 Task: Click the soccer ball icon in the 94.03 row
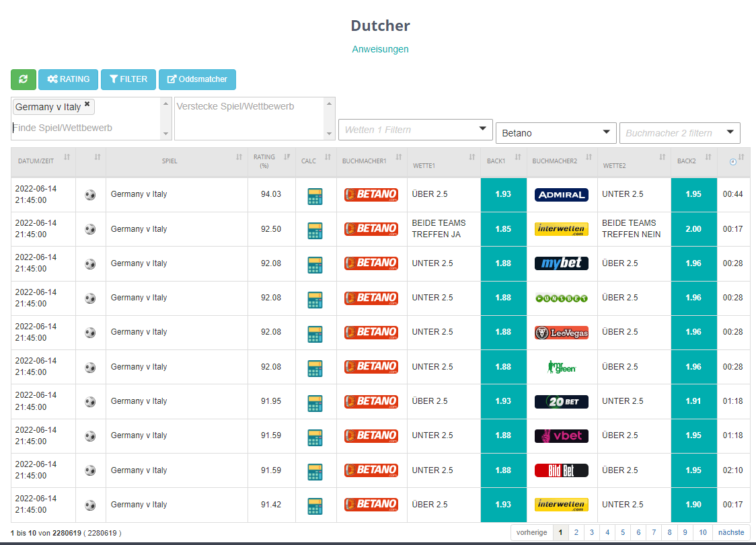tap(90, 195)
